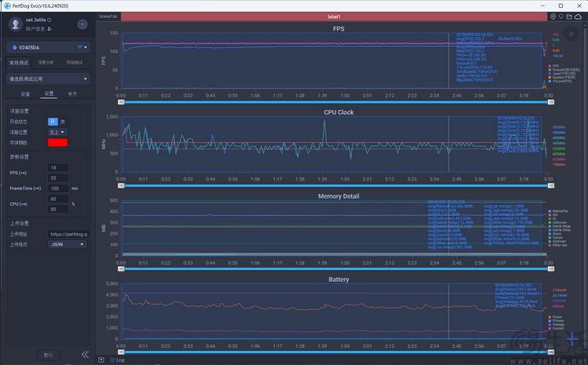Open the upload format JSON dropdown
The height and width of the screenshot is (365, 588).
tap(67, 244)
